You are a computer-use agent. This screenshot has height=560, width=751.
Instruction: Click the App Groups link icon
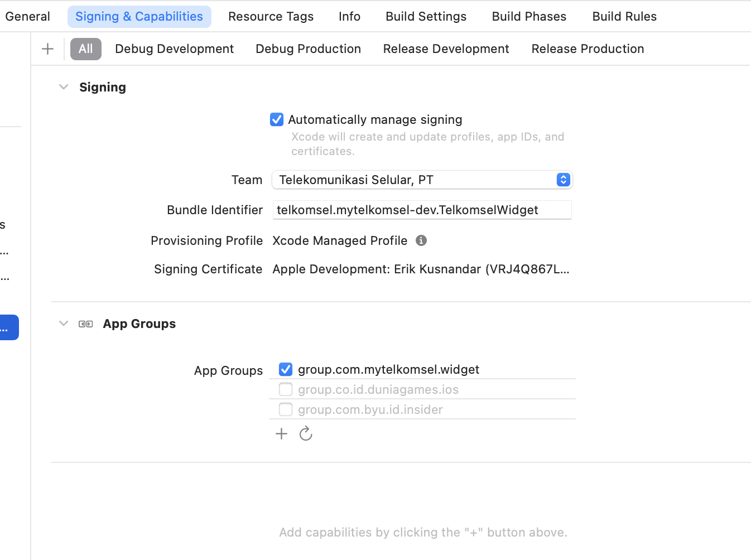point(86,324)
